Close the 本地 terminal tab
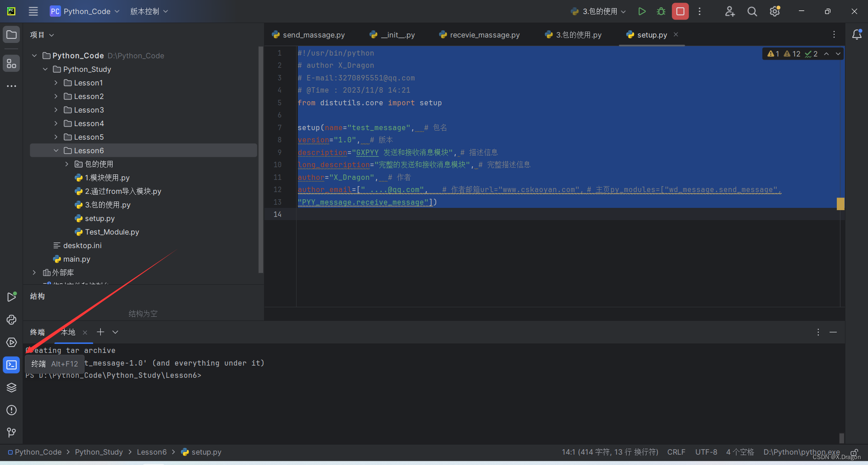 pyautogui.click(x=85, y=333)
